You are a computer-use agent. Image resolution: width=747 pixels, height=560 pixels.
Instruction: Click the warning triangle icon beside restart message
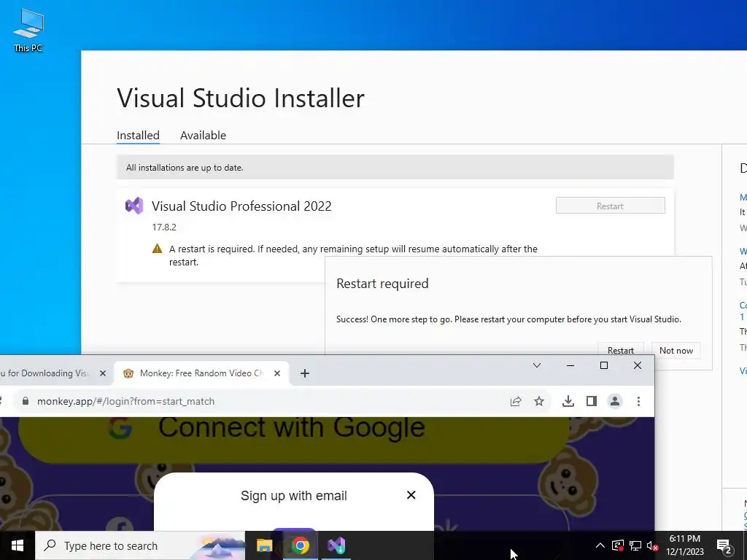tap(158, 249)
